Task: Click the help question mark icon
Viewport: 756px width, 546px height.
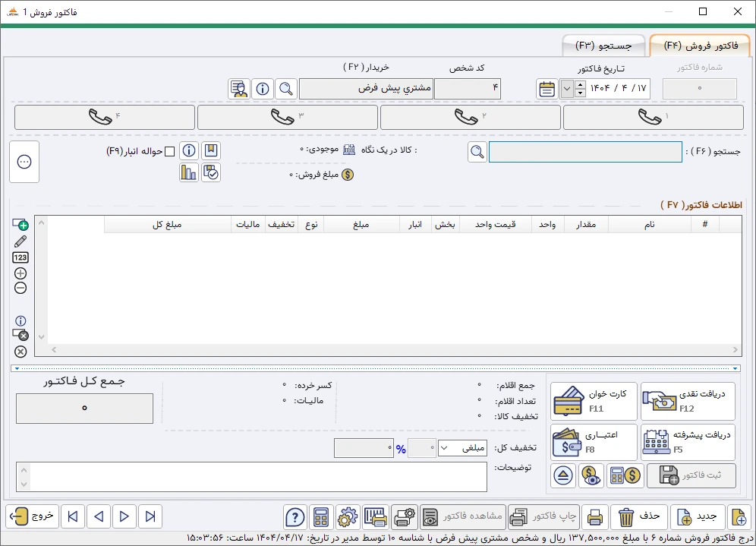Action: (295, 517)
